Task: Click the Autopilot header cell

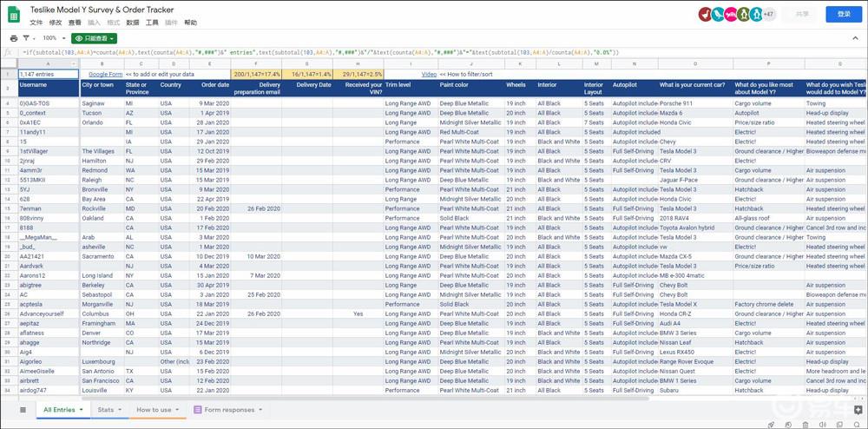Action: pyautogui.click(x=634, y=89)
